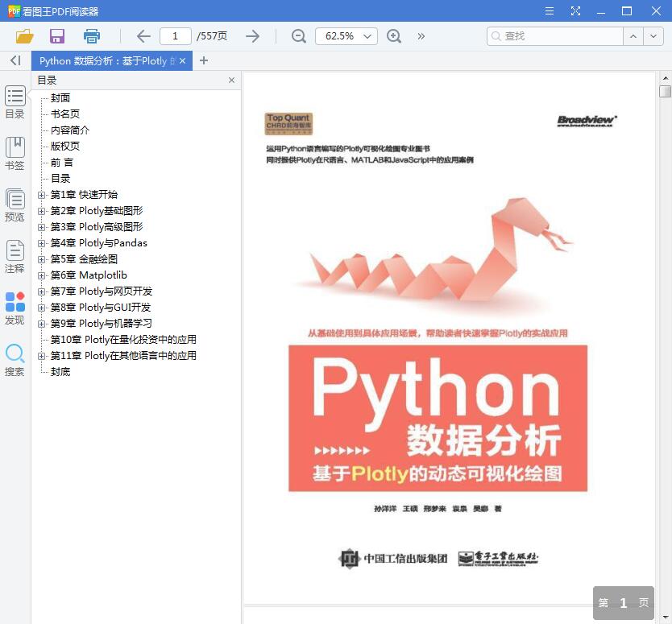The height and width of the screenshot is (624, 672).
Task: Save the document with the floppy icon
Action: [57, 36]
